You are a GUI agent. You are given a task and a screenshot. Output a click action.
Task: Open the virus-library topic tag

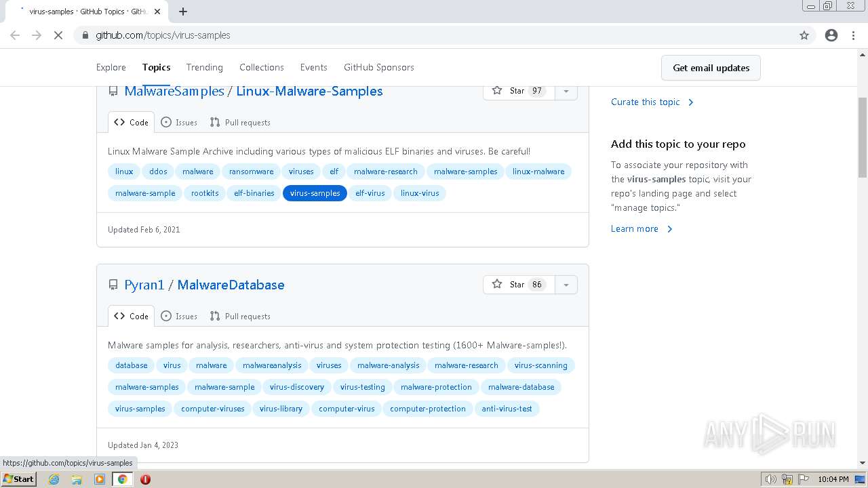point(281,409)
